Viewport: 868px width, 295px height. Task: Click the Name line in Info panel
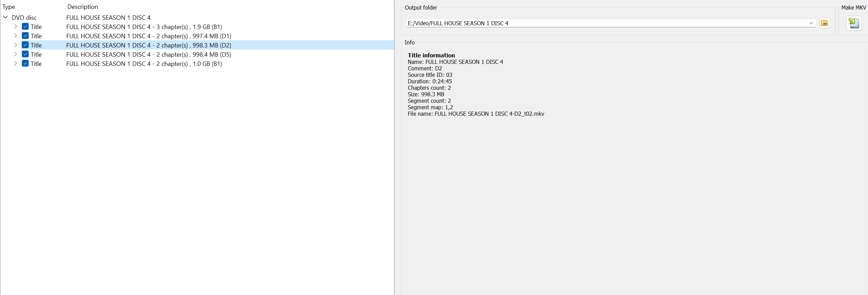[455, 62]
